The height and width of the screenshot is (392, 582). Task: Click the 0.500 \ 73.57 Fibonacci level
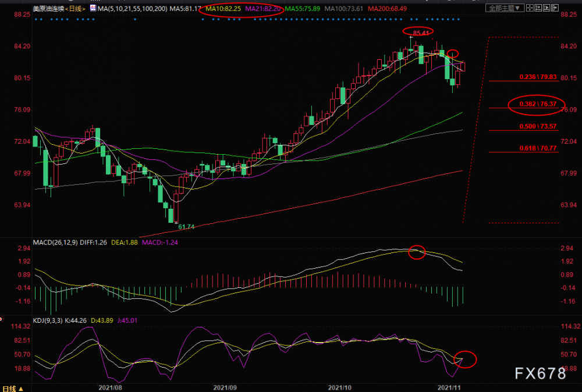tap(538, 126)
